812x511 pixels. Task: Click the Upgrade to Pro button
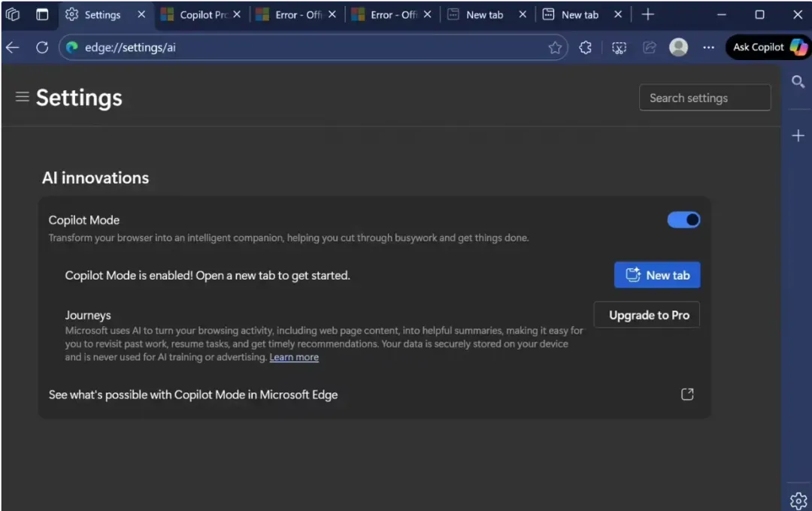coord(647,315)
